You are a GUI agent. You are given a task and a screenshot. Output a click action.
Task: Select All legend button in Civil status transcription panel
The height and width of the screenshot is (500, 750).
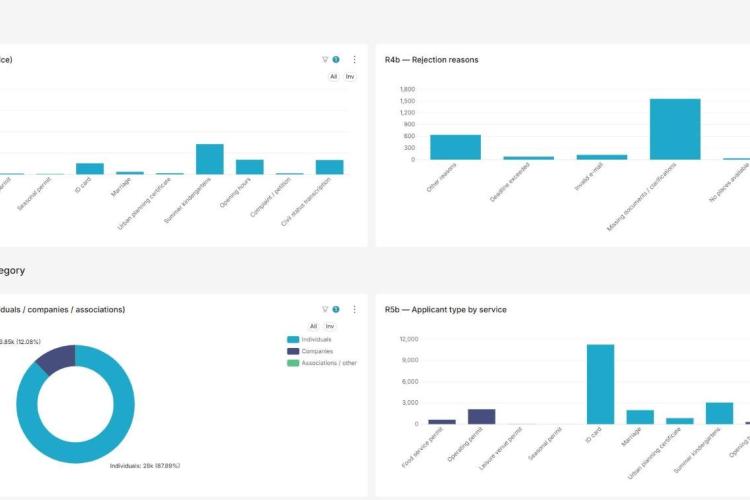(x=333, y=77)
